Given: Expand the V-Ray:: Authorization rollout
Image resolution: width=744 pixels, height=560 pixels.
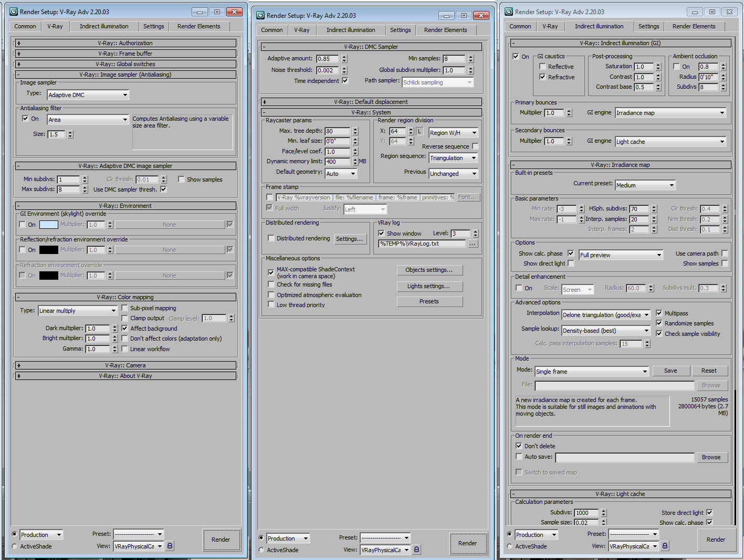Looking at the screenshot, I should click(x=125, y=43).
